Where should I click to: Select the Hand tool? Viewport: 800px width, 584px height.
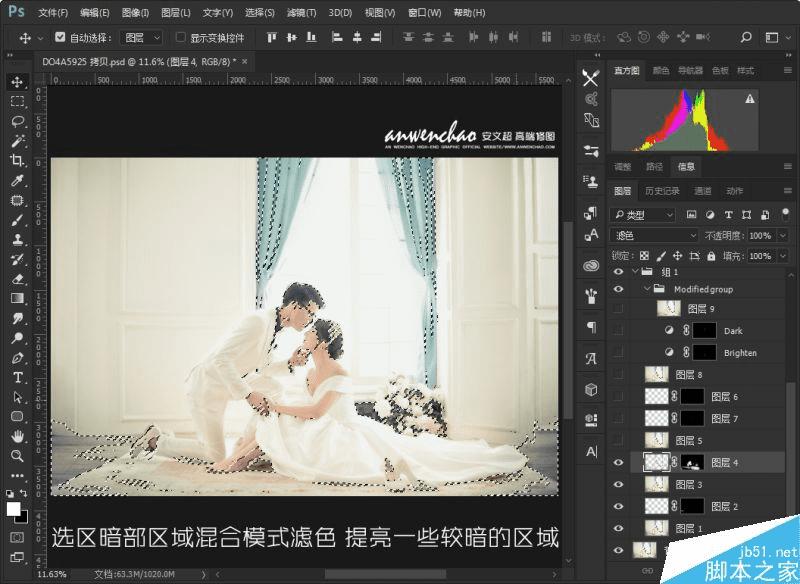click(17, 436)
